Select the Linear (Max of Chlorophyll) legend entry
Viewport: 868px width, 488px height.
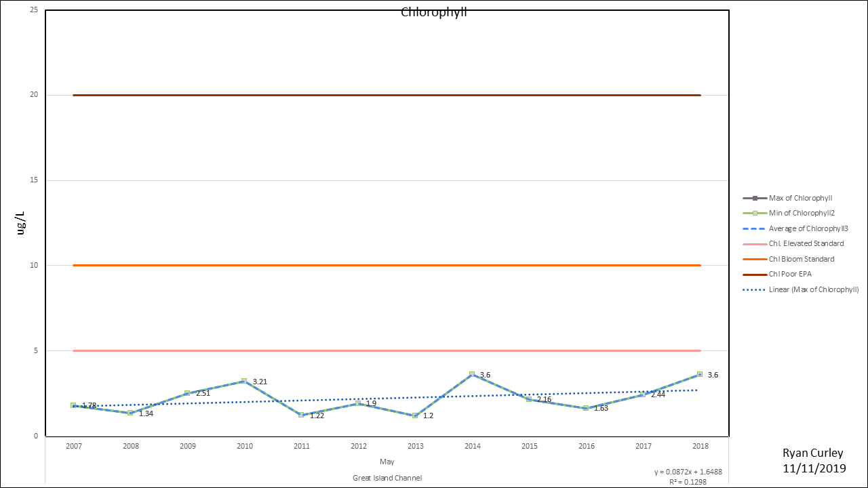pyautogui.click(x=813, y=289)
